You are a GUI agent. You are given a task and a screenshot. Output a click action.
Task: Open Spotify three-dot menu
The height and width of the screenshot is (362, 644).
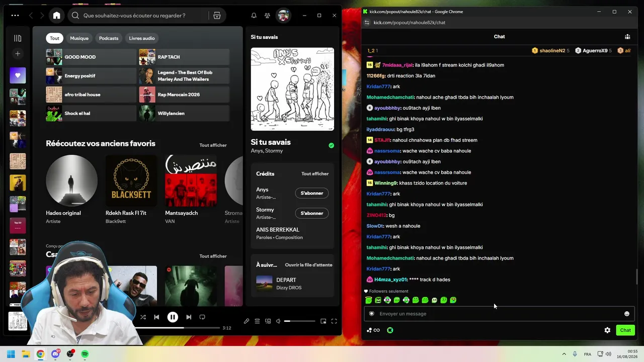tap(15, 16)
